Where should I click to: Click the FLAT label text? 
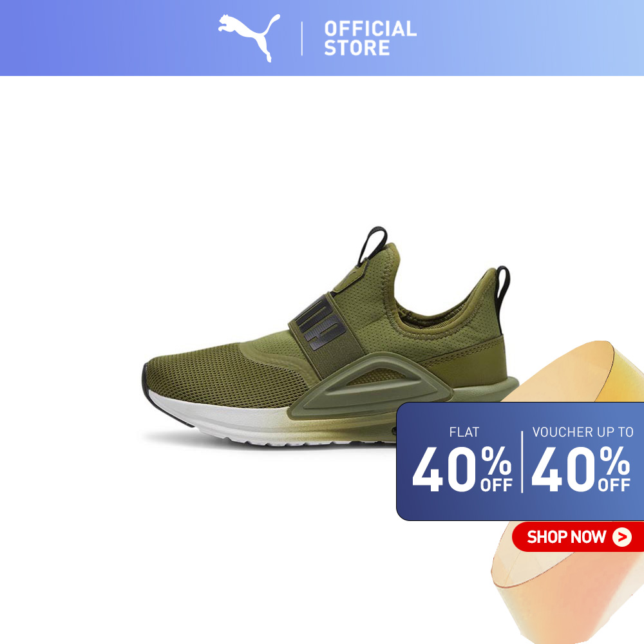tap(464, 432)
